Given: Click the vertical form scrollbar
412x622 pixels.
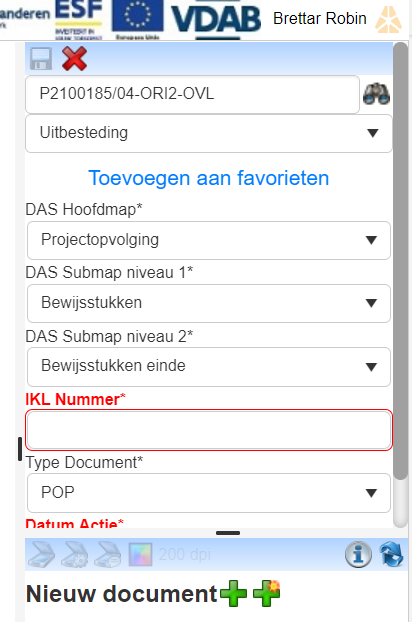Looking at the screenshot, I should (x=401, y=285).
